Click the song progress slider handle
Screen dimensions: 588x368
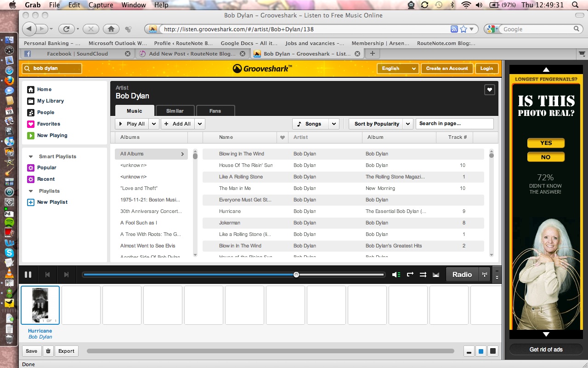point(296,275)
